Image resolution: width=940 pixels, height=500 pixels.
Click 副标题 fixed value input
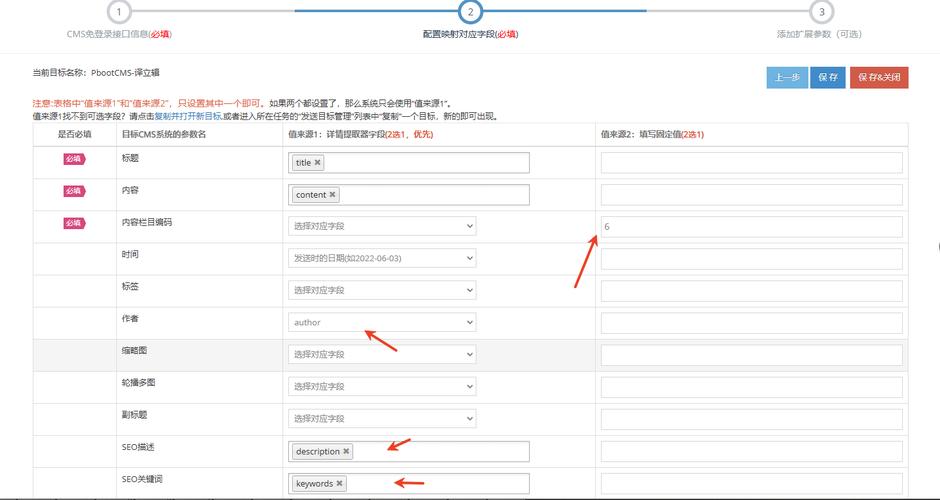coord(752,419)
